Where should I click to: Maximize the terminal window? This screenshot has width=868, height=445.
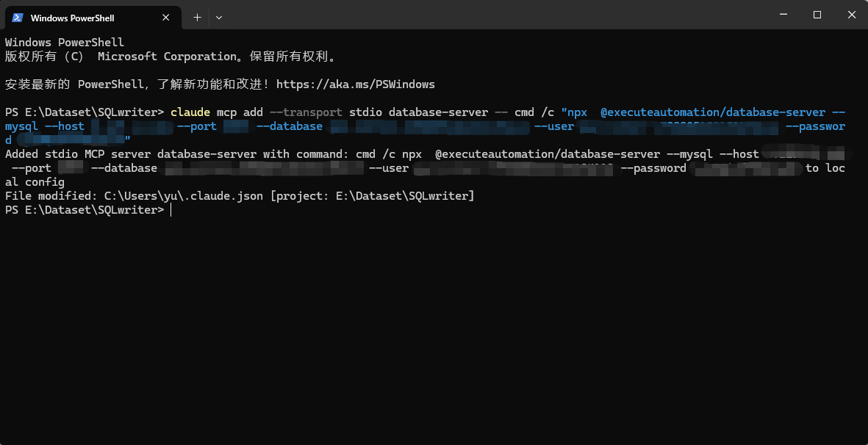[817, 15]
